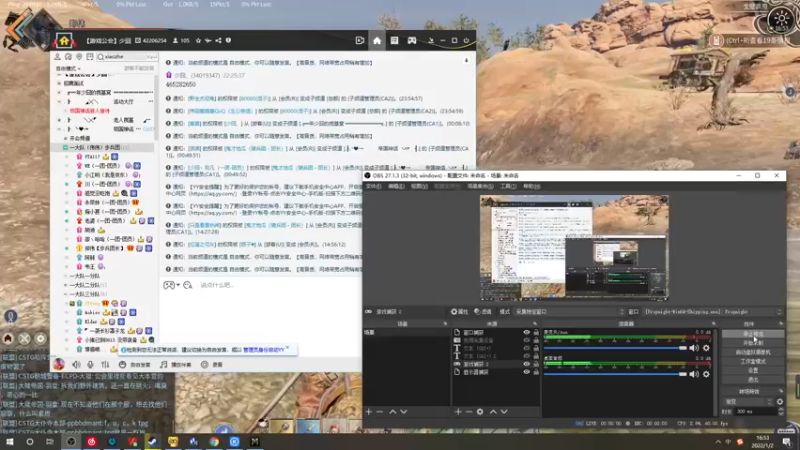Open the equalizer sliders icon in YY bottom bar
Viewport: 800px width, 450px height.
105,364
